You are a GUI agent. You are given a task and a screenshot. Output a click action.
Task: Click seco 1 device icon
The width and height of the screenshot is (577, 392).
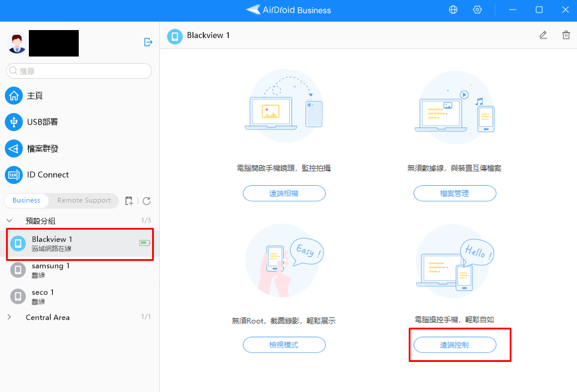point(17,296)
